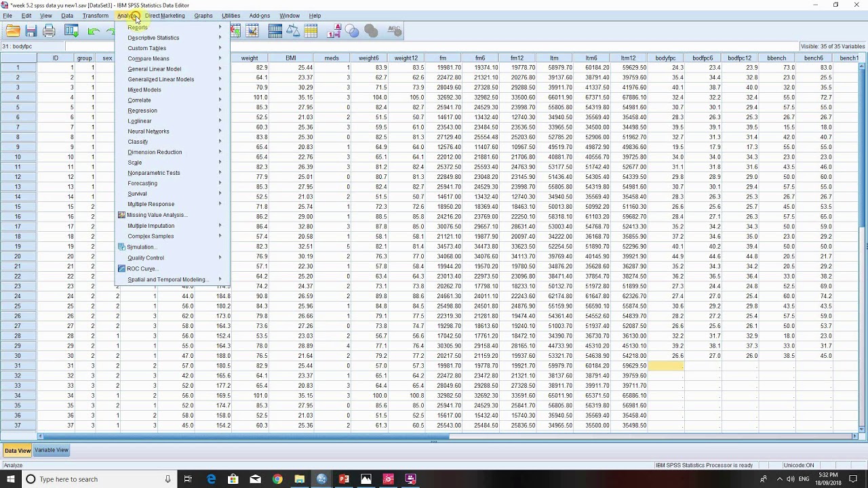The width and height of the screenshot is (868, 488).
Task: Click the Split File toolbar icon
Action: [275, 30]
